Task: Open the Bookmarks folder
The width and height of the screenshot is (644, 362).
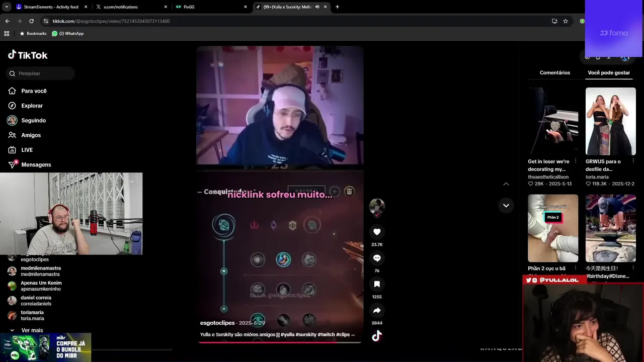Action: pos(33,34)
